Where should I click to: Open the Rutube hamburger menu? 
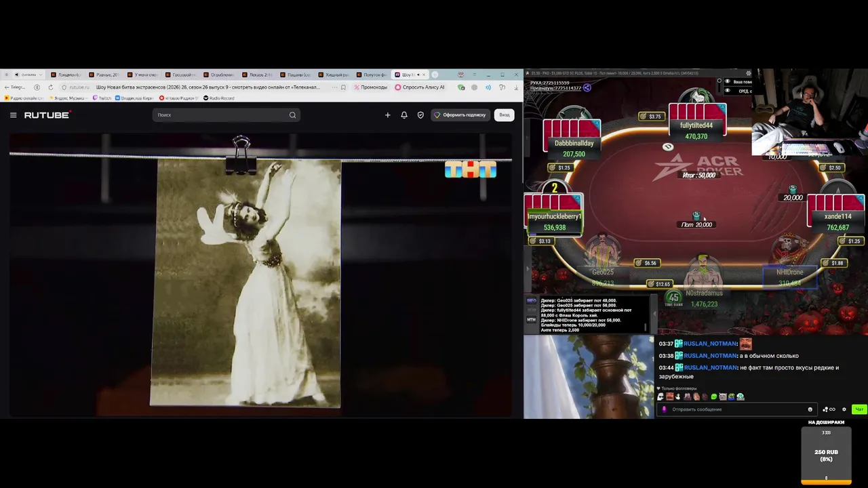[x=13, y=115]
